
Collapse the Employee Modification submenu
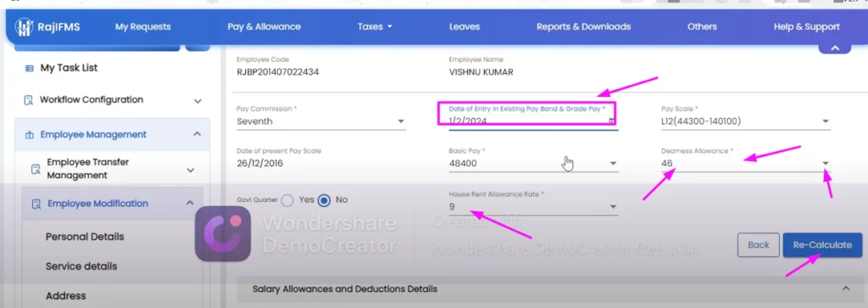coord(190,204)
